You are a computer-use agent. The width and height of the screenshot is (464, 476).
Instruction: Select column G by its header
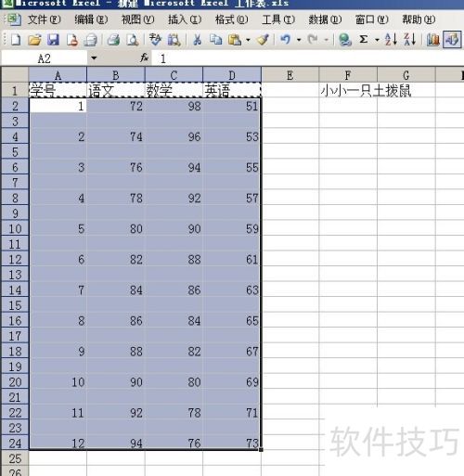406,75
